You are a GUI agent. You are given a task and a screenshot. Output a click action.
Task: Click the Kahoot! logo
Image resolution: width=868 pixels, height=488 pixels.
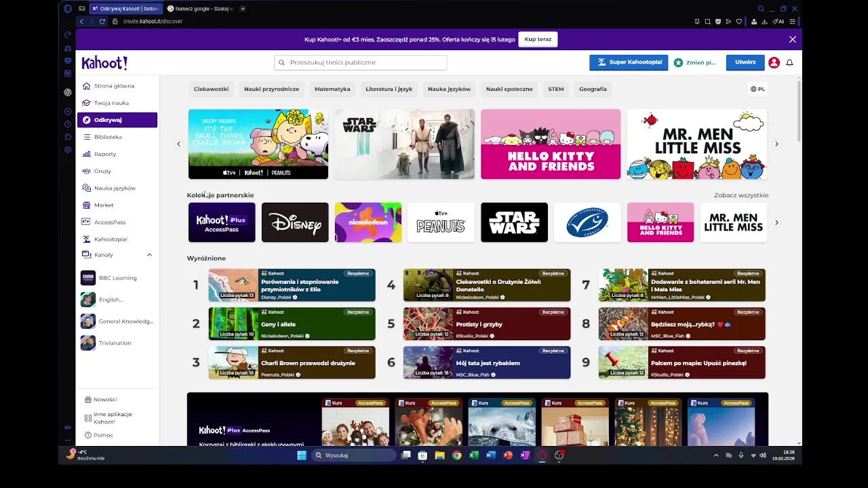(104, 63)
